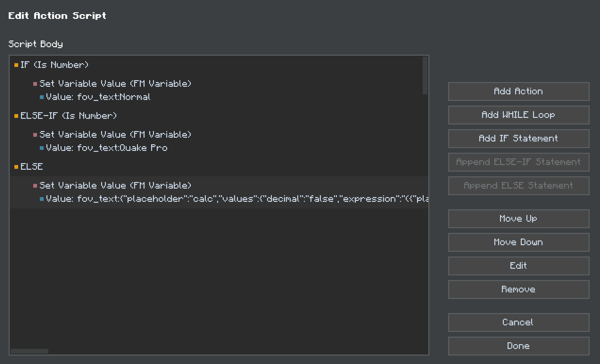Click the pink marker of the Set Variable Value action under ELSE-IF

tap(35, 135)
